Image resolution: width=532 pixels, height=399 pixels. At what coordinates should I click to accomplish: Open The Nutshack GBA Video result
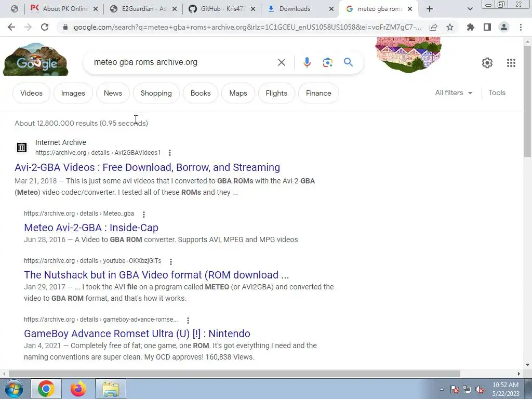coord(156,275)
